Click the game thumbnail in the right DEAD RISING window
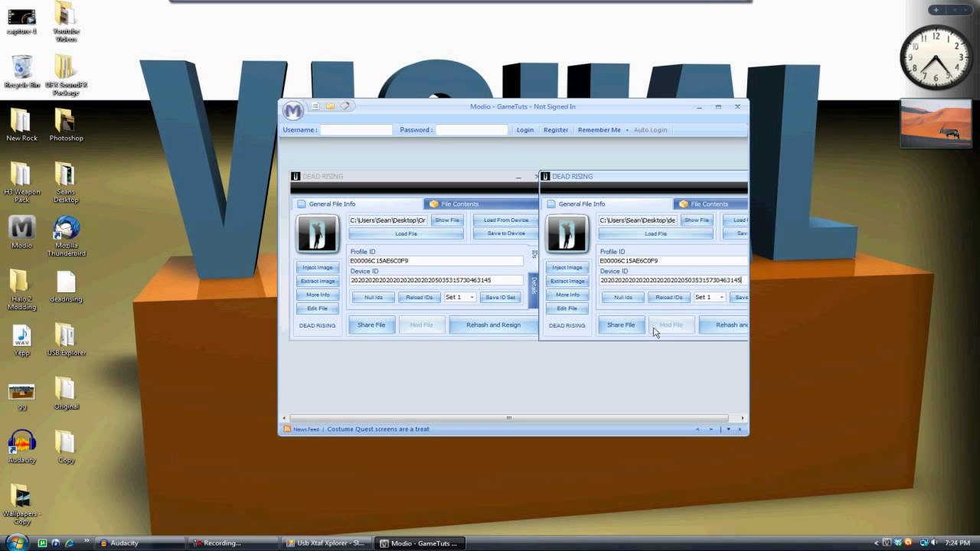 pyautogui.click(x=567, y=233)
